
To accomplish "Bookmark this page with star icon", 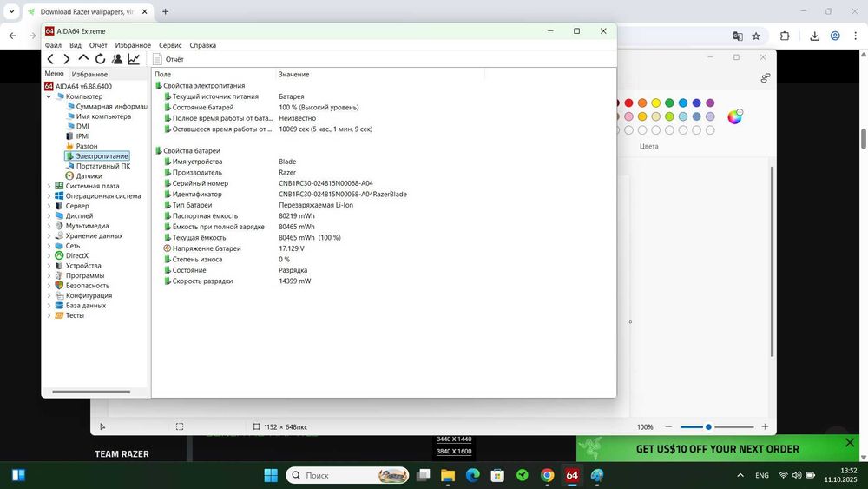I will [756, 36].
